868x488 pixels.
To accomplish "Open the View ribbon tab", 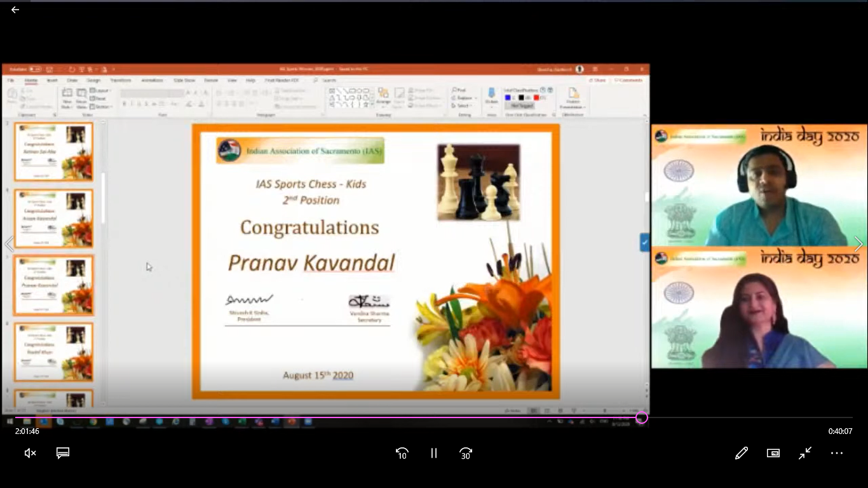I will coord(232,81).
